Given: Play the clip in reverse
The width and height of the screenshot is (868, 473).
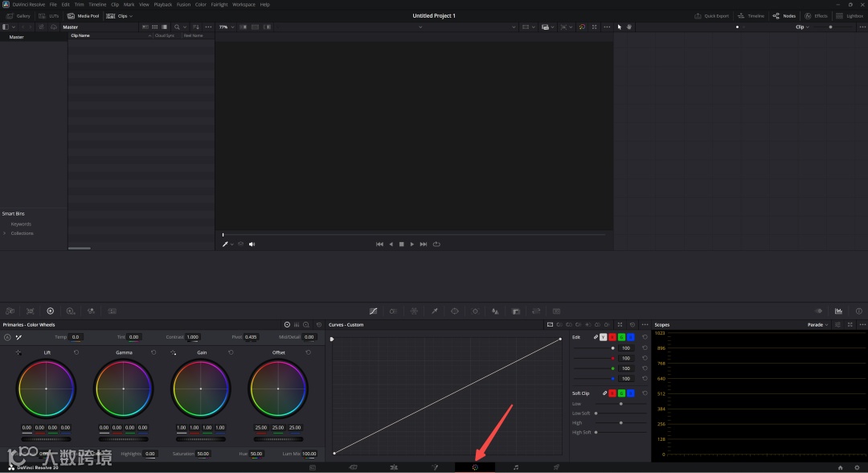Looking at the screenshot, I should tap(391, 245).
